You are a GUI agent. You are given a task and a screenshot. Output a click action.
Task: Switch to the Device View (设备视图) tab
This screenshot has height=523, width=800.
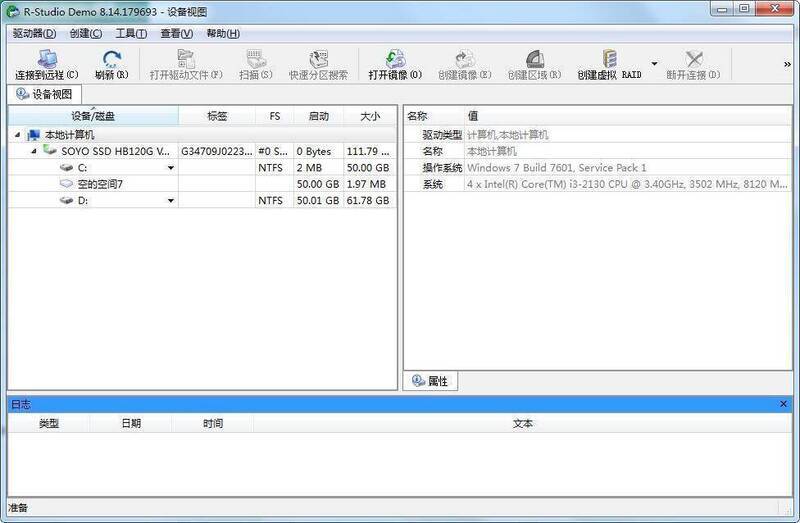coord(44,94)
